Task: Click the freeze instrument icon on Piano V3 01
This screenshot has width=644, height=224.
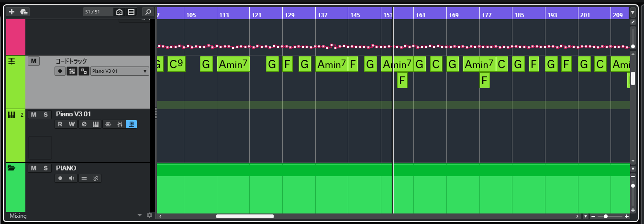Action: pos(108,124)
